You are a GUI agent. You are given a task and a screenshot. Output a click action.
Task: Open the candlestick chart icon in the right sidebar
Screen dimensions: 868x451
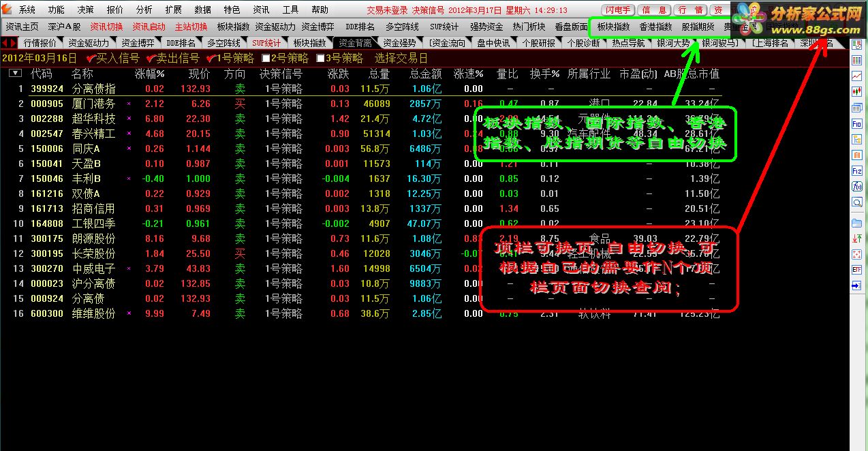tap(856, 91)
